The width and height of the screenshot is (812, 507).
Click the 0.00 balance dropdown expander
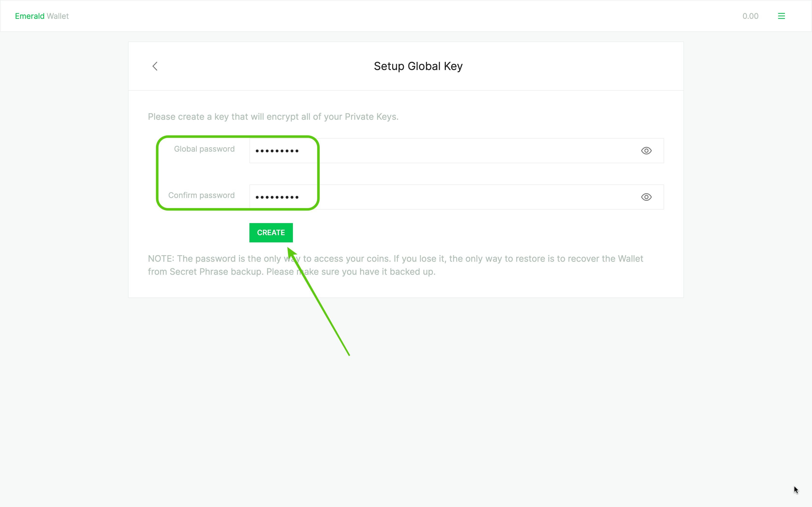[750, 16]
